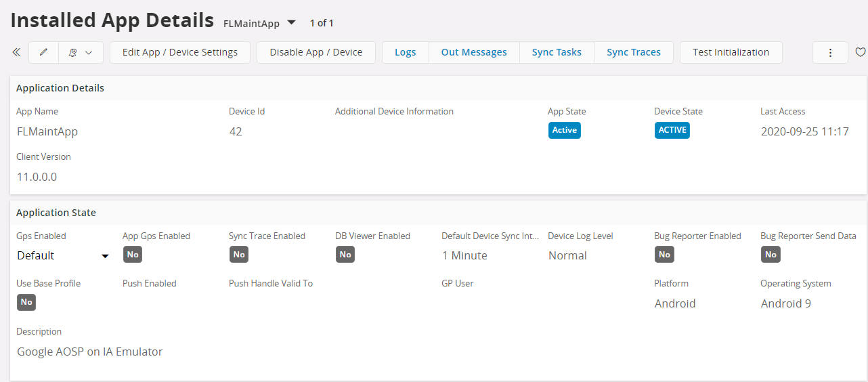
Task: Open the three-dot more options menu
Action: pyautogui.click(x=830, y=52)
